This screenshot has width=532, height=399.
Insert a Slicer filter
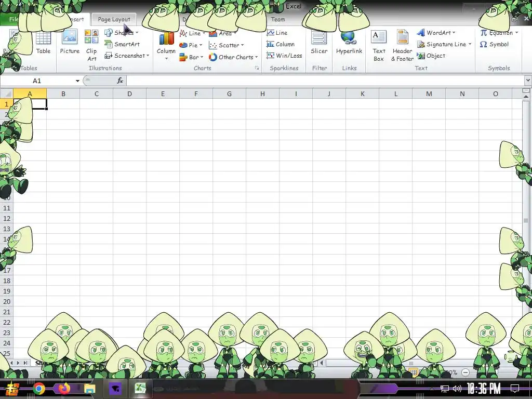(320, 43)
